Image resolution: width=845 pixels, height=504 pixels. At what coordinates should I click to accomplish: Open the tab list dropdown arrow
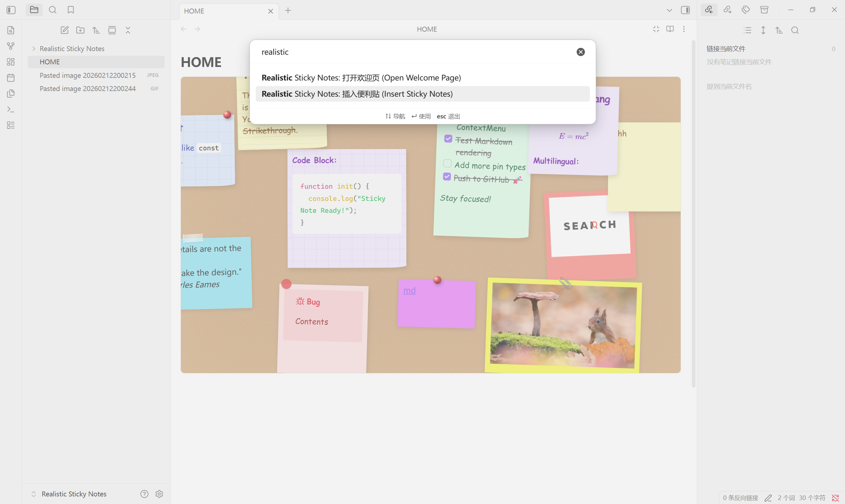point(669,11)
